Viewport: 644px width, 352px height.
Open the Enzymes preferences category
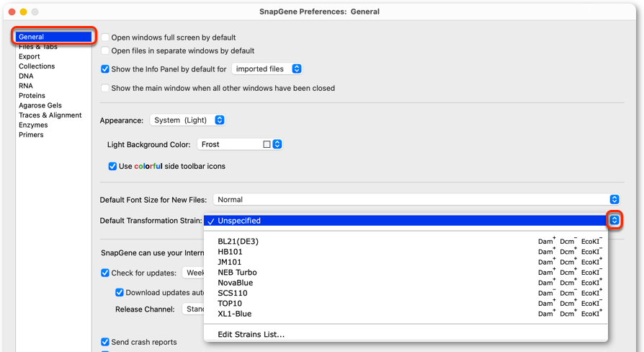click(33, 125)
